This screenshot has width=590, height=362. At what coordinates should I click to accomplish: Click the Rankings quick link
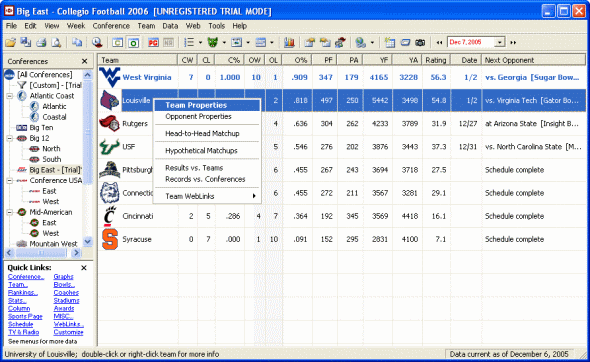click(23, 292)
